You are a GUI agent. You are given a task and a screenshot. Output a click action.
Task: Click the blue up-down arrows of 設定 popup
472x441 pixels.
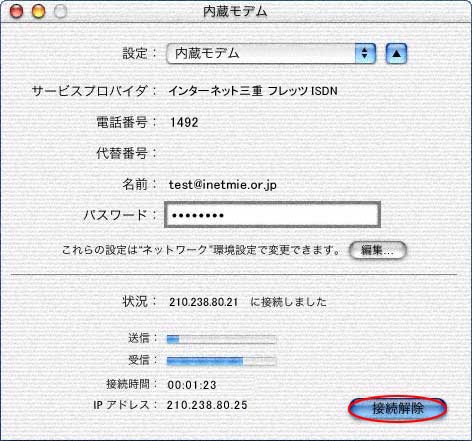pos(365,53)
